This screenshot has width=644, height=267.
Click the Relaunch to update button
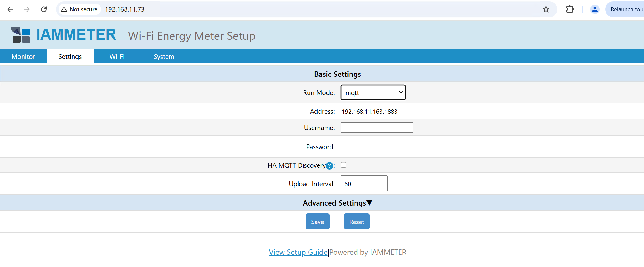tap(625, 9)
